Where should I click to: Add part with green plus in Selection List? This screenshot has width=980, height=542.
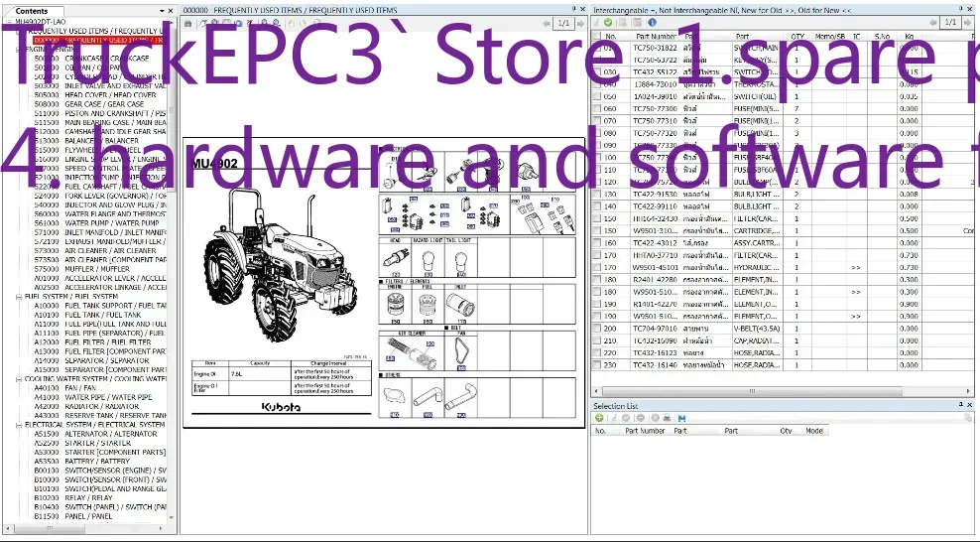[x=599, y=418]
